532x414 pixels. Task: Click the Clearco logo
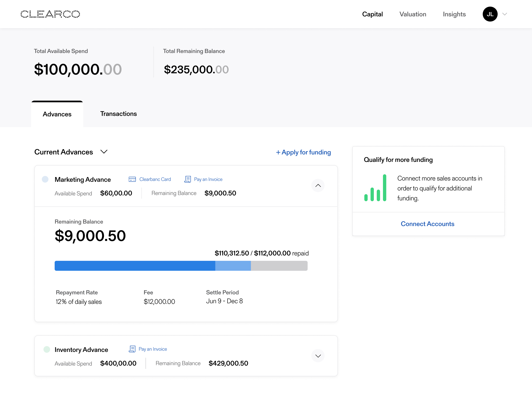point(50,14)
